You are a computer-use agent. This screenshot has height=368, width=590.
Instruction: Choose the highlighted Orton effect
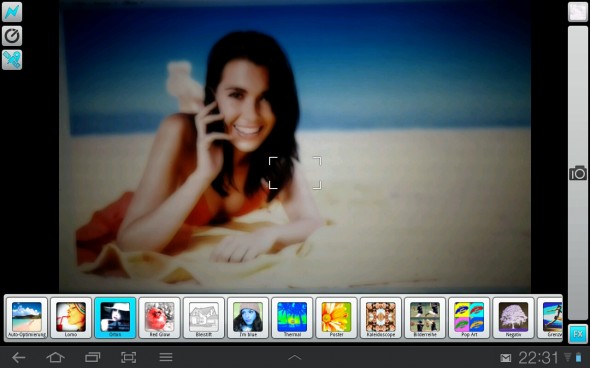click(x=115, y=318)
